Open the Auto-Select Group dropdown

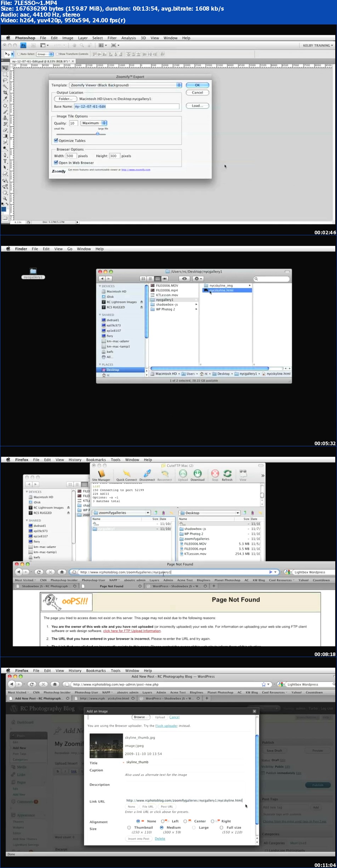click(45, 54)
